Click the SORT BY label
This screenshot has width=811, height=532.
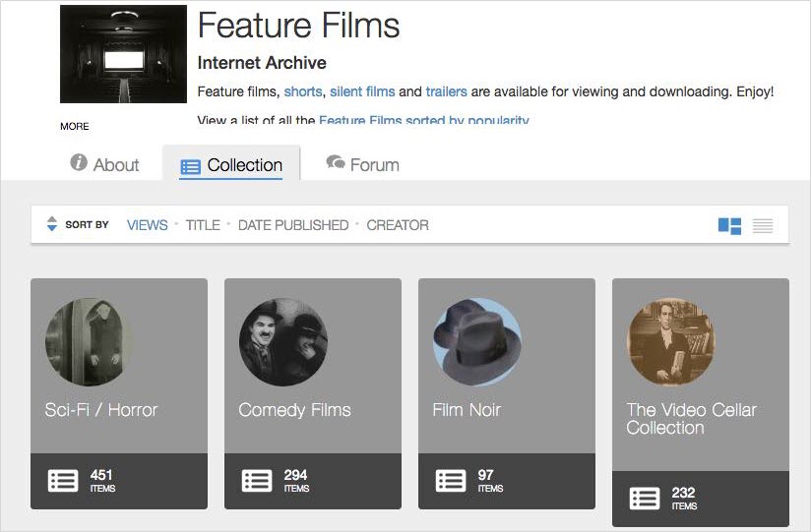87,224
